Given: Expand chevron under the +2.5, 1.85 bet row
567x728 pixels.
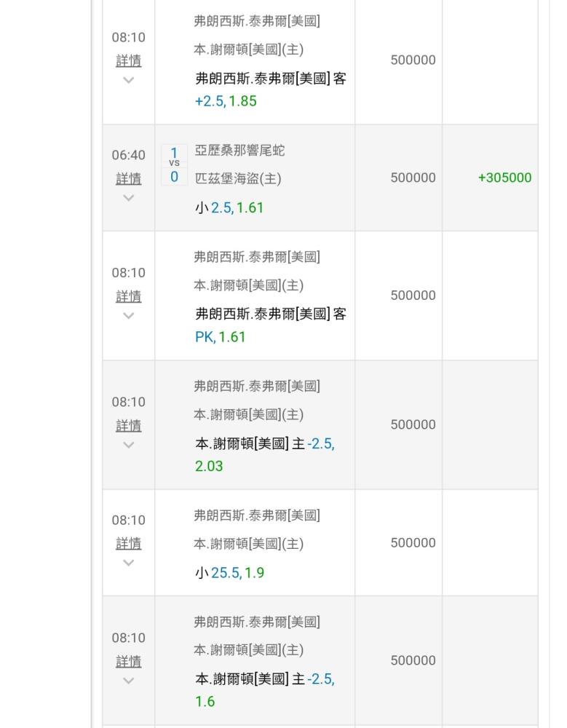Looking at the screenshot, I should pos(129,80).
